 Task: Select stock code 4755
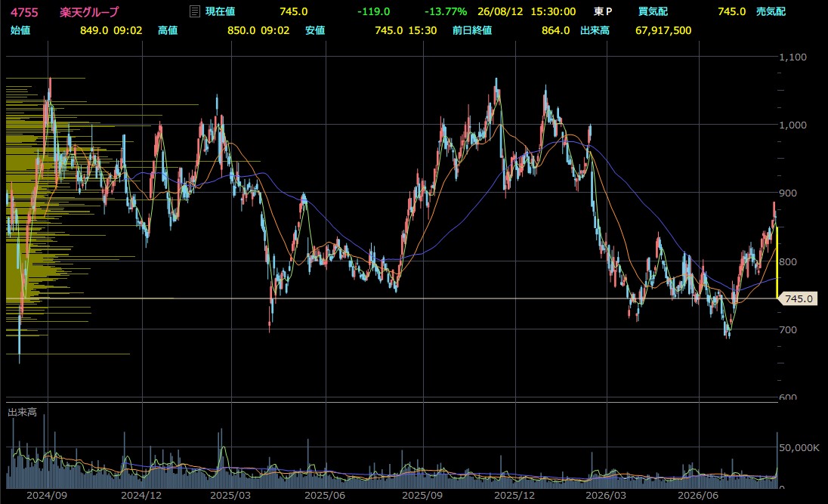point(24,11)
